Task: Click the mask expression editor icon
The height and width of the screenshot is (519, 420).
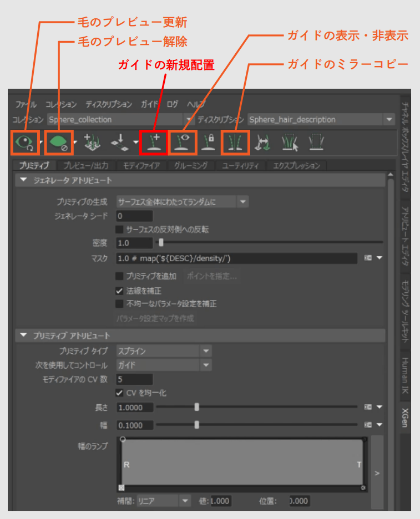Action: coord(368,258)
